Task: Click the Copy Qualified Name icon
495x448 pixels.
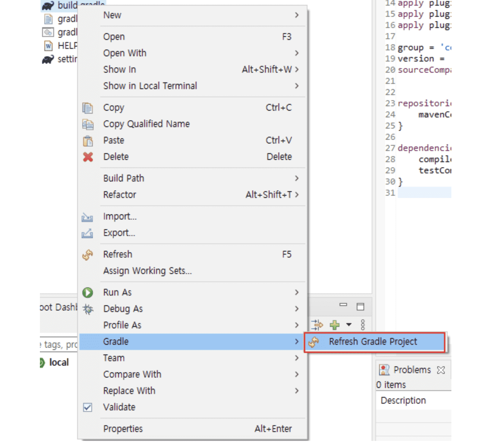Action: (x=88, y=124)
